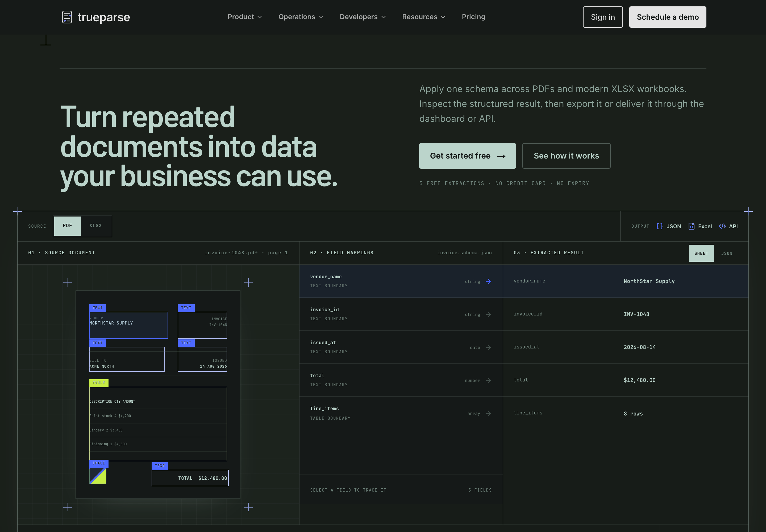Click the total field mapping arrow

pos(488,380)
